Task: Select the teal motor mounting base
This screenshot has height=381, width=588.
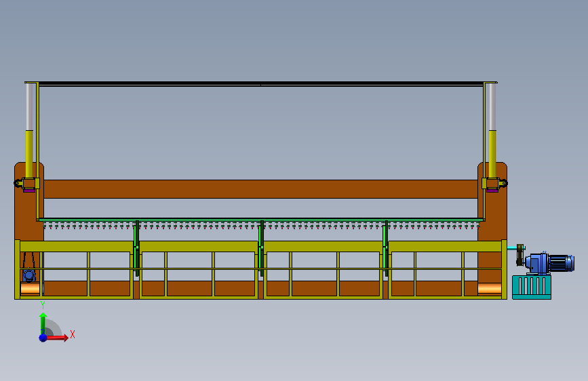Action: 532,287
